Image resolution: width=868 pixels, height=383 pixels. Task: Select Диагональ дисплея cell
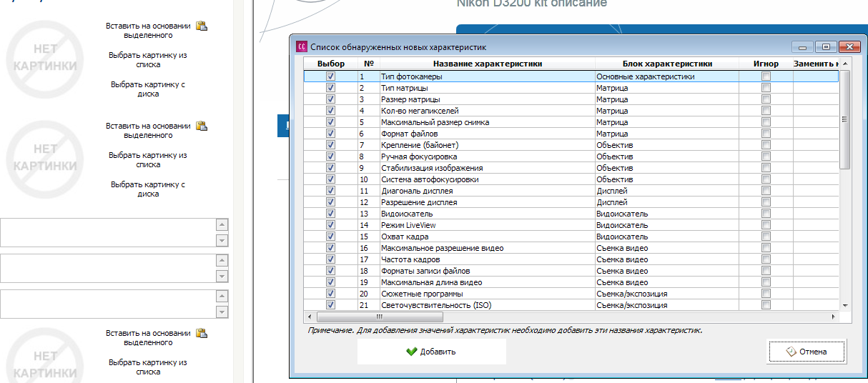[487, 191]
